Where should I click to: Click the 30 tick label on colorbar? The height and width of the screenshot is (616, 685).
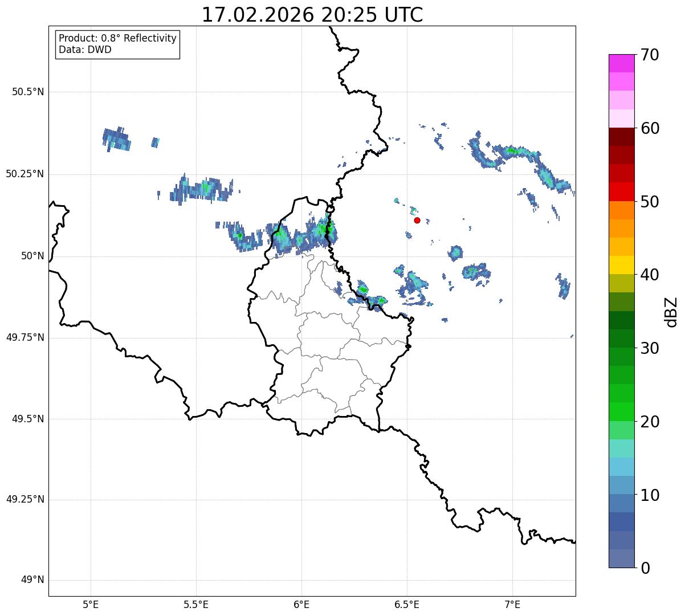650,348
